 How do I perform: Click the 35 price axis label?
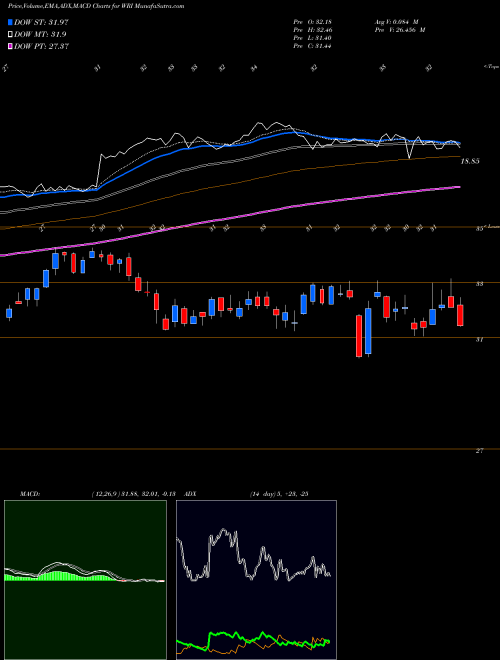coord(479,229)
